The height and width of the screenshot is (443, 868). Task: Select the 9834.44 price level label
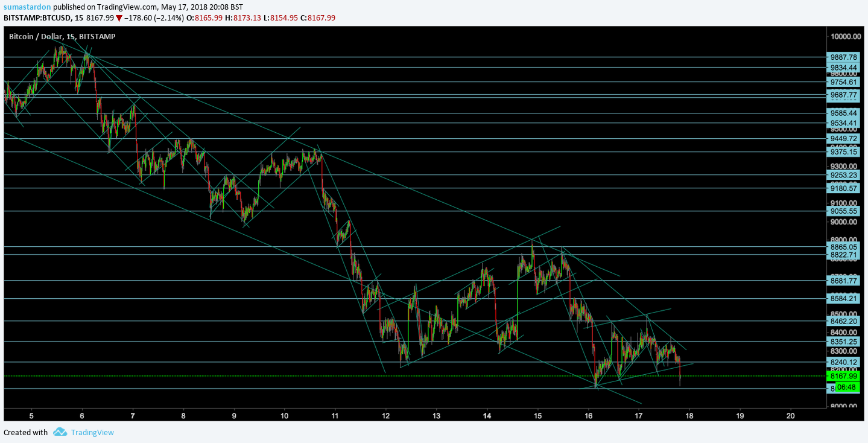click(x=844, y=68)
